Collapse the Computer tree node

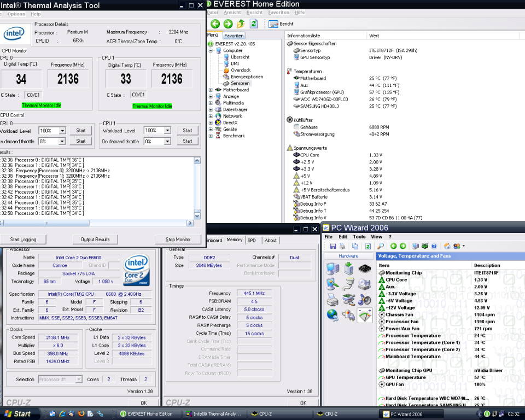[x=211, y=50]
